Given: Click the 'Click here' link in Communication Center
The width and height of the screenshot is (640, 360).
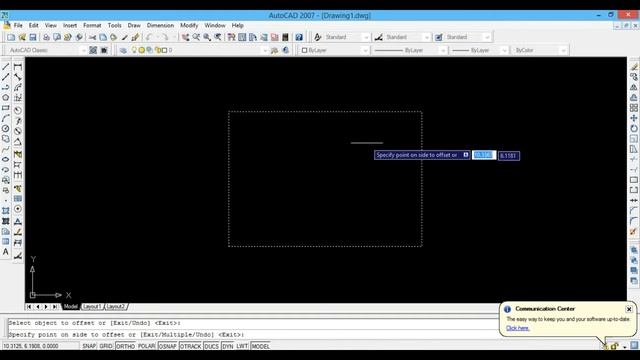Looking at the screenshot, I should point(518,328).
